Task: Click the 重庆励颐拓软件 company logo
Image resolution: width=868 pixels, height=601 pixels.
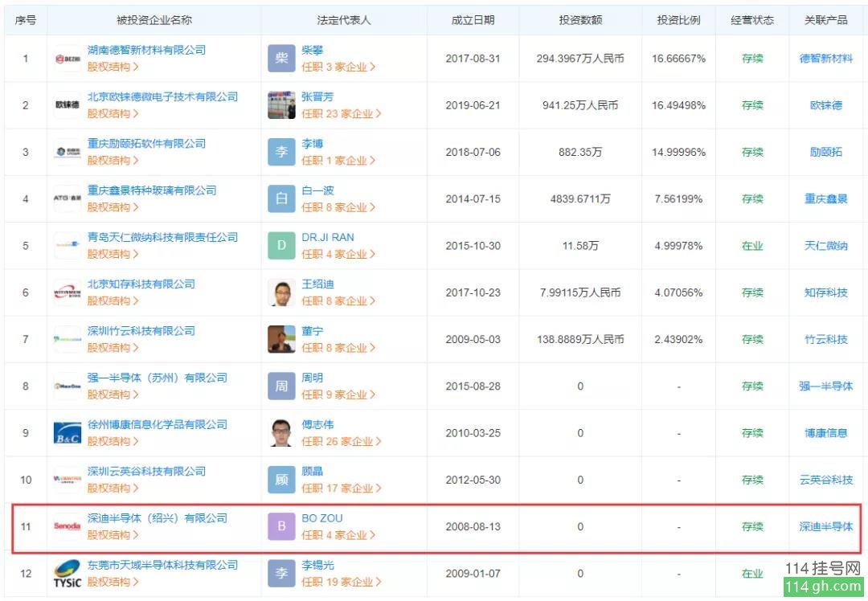Action: pos(68,152)
